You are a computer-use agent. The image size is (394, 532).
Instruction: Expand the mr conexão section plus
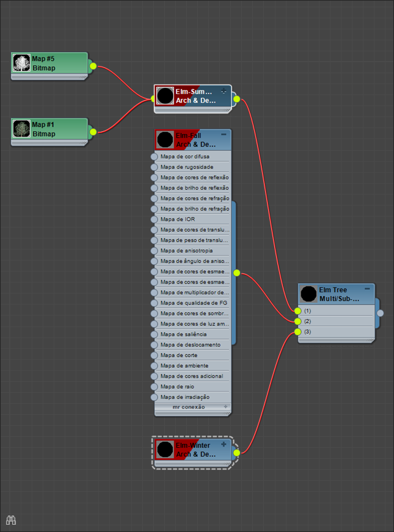coord(225,406)
